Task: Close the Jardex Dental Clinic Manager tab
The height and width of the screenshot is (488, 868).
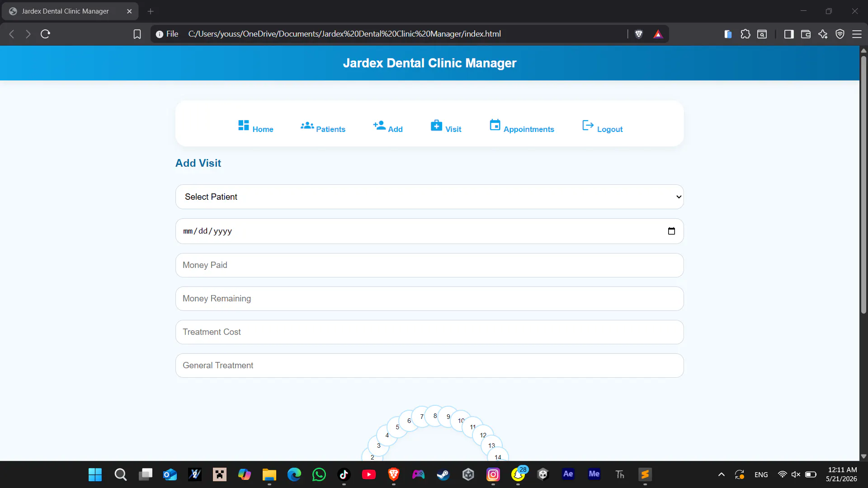Action: click(129, 11)
